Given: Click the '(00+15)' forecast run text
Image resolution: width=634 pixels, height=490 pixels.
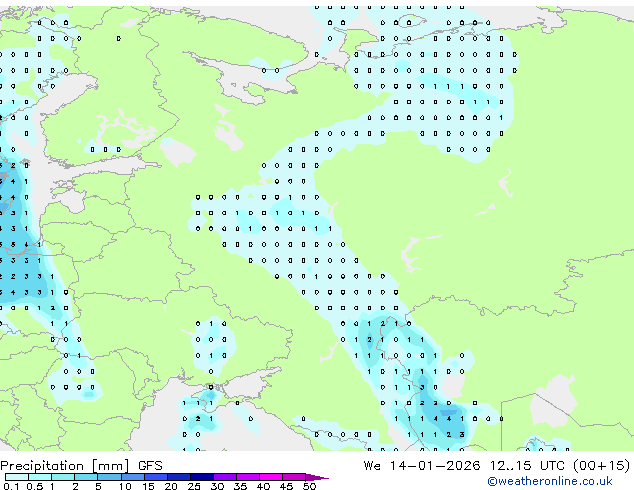Looking at the screenshot, I should 601,465.
